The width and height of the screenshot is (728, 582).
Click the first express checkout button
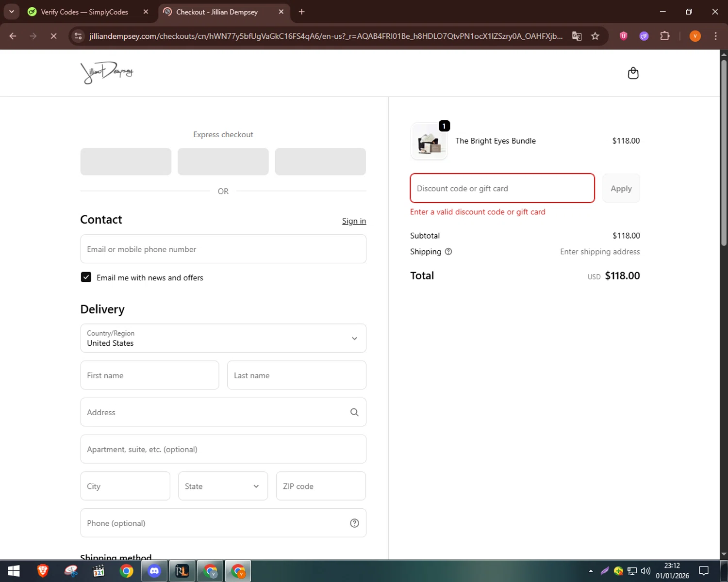pyautogui.click(x=126, y=162)
